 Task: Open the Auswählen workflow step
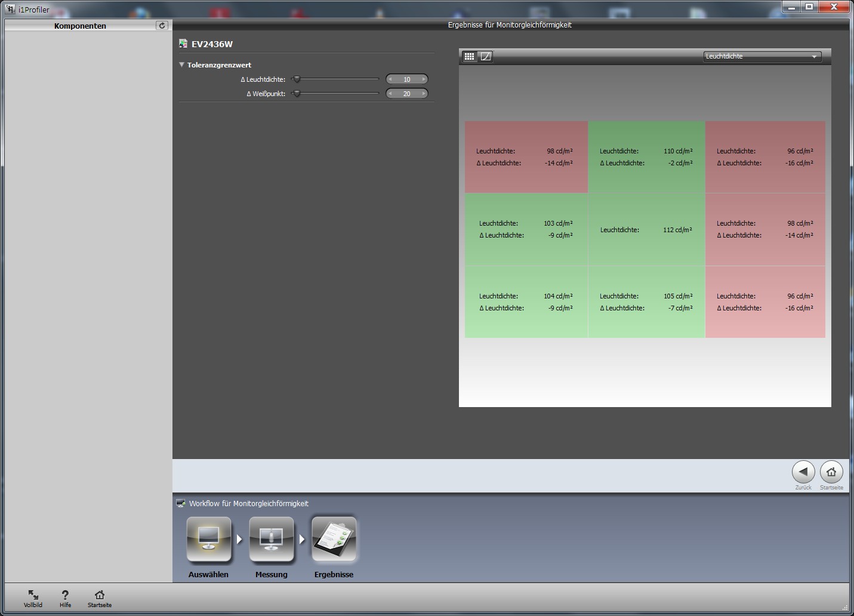(x=209, y=540)
